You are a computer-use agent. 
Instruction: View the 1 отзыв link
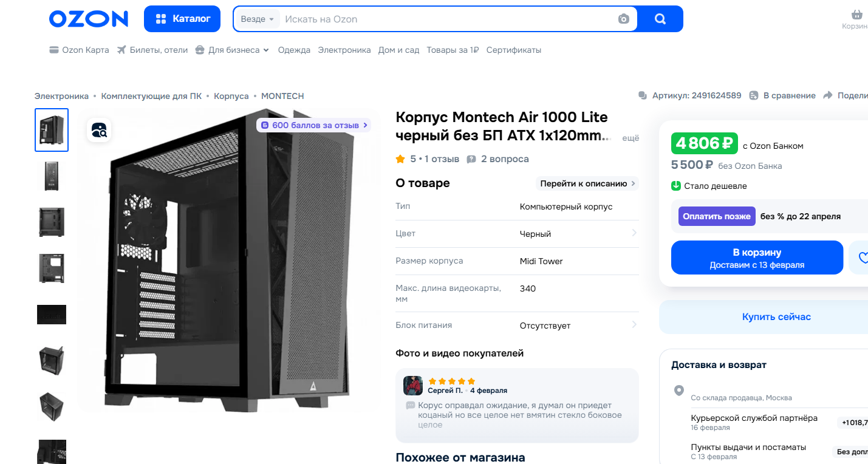tap(442, 159)
